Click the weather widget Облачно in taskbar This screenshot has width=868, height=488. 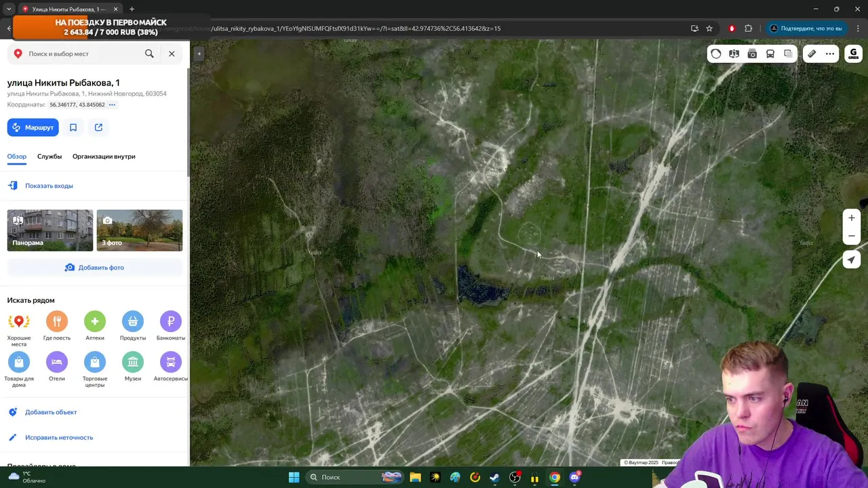coord(27,477)
